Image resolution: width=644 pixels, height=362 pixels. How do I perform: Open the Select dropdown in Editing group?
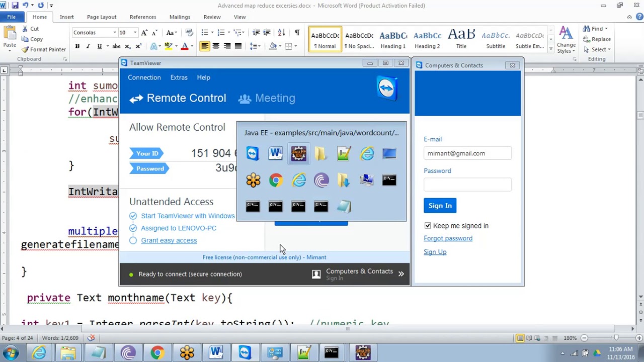[609, 49]
